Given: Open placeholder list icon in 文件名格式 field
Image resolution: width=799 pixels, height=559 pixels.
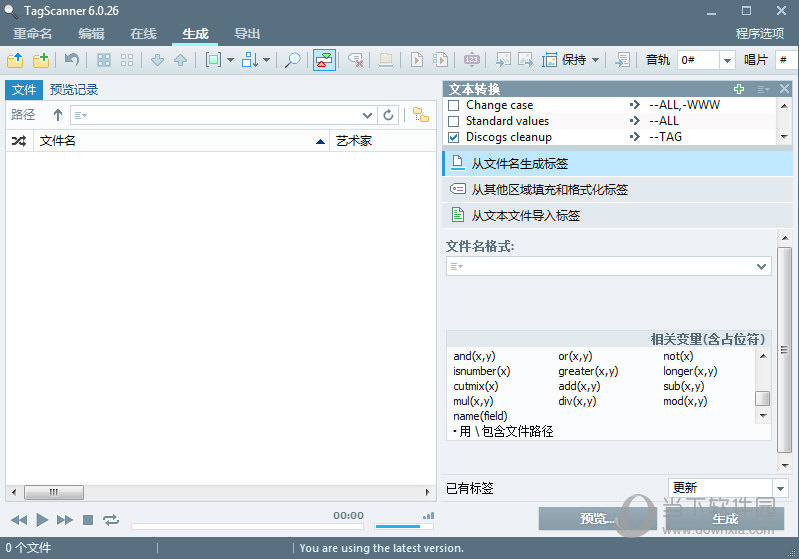Looking at the screenshot, I should (x=457, y=267).
